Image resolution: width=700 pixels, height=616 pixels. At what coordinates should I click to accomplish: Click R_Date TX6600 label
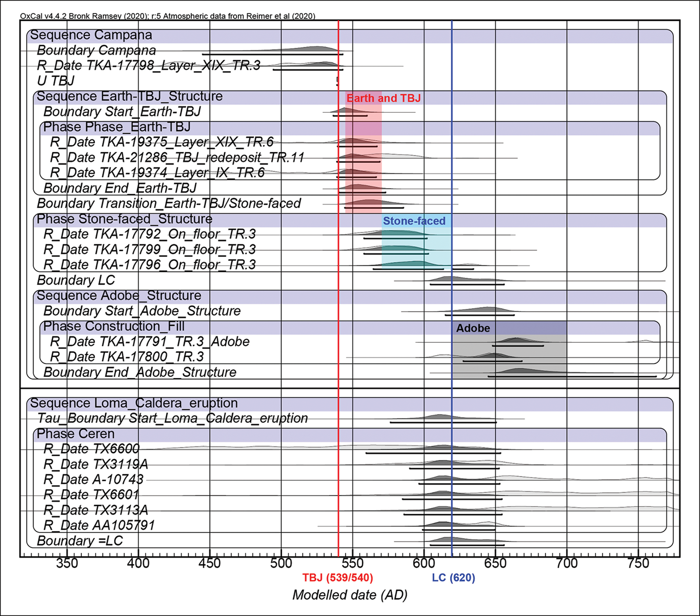pyautogui.click(x=91, y=449)
